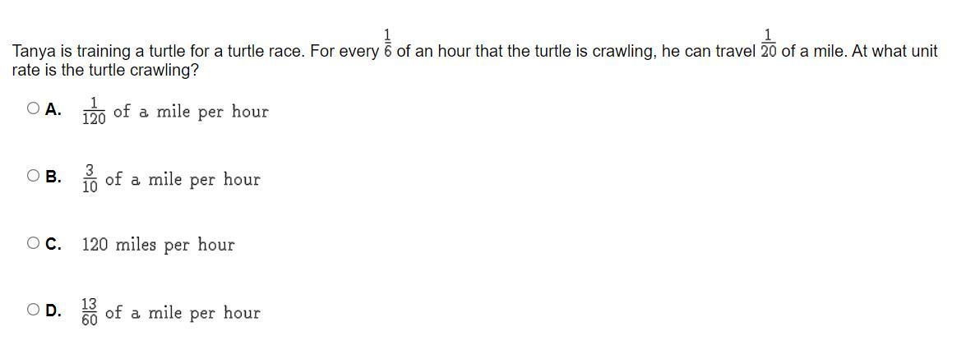
Task: Click the 3/10 fraction in option B
Action: click(90, 178)
